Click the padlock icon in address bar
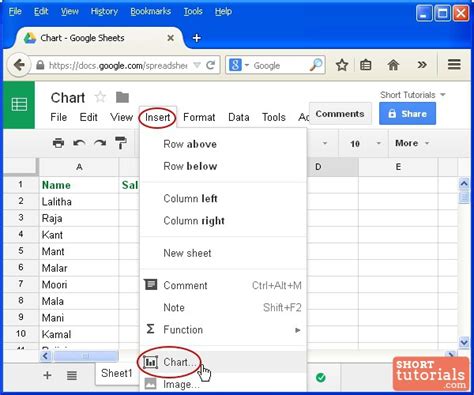 click(x=40, y=65)
